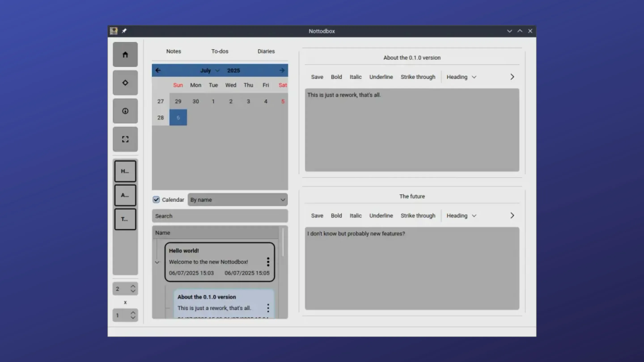Select date 1 under Tue
Image resolution: width=644 pixels, height=362 pixels.
coord(213,101)
